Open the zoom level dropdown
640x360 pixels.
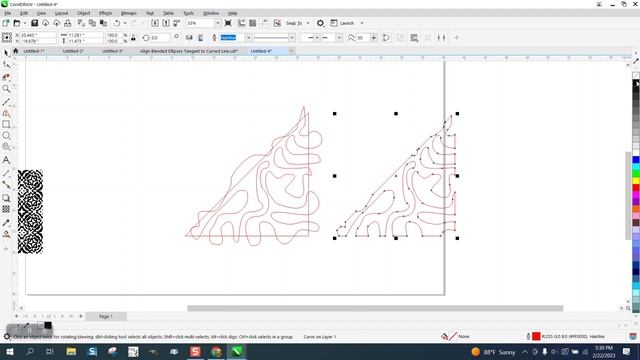pos(218,23)
